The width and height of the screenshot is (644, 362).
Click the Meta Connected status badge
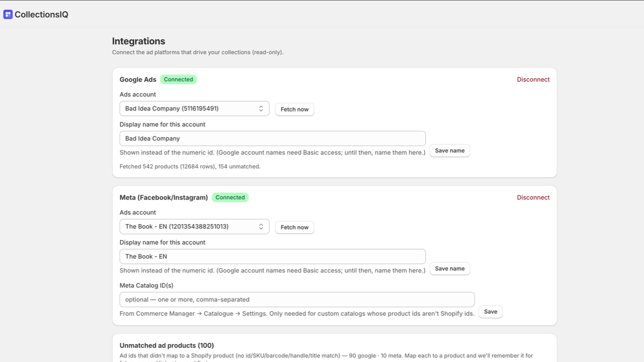pyautogui.click(x=230, y=197)
